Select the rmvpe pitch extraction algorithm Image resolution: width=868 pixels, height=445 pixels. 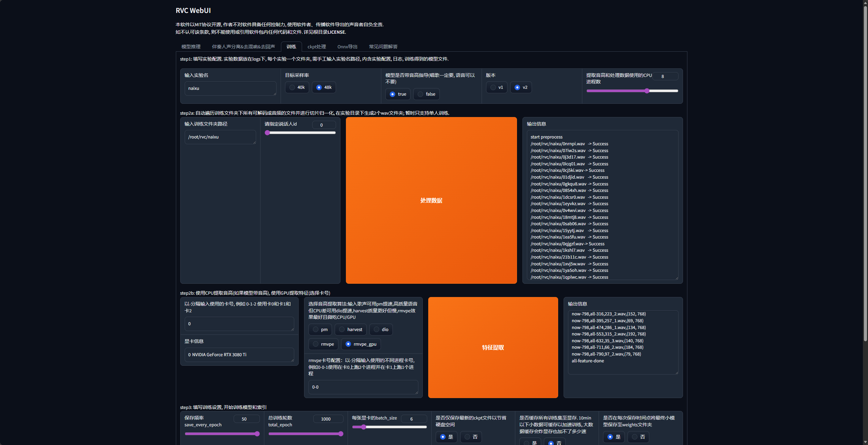pos(323,344)
